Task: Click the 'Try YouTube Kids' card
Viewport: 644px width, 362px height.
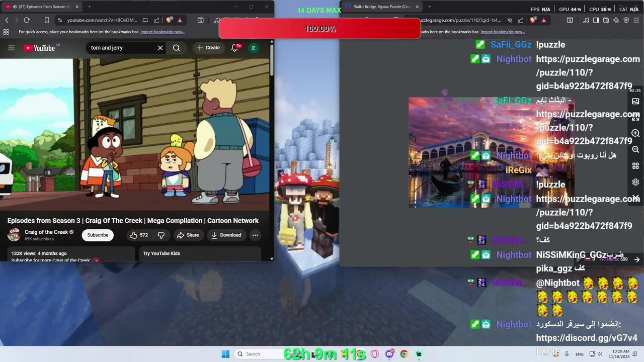Action: pyautogui.click(x=200, y=254)
